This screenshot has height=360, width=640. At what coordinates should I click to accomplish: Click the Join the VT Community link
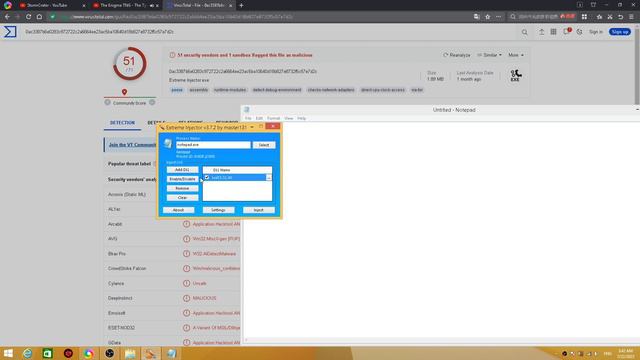132,145
